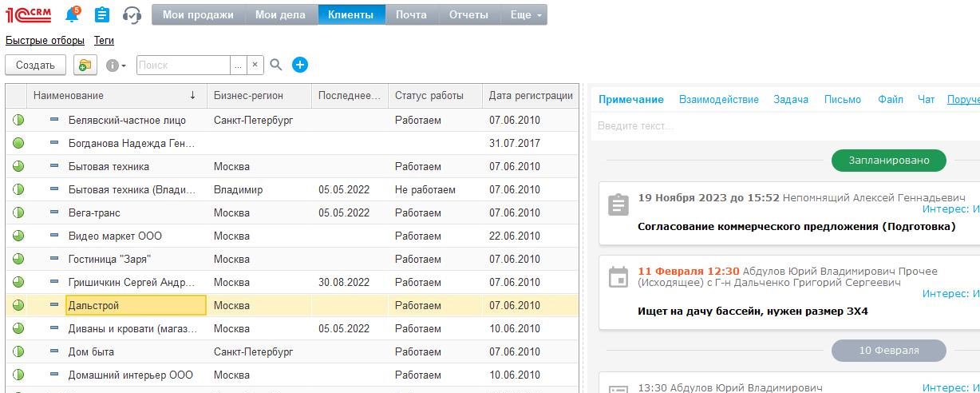
Task: Click the create group folder icon
Action: coord(85,65)
